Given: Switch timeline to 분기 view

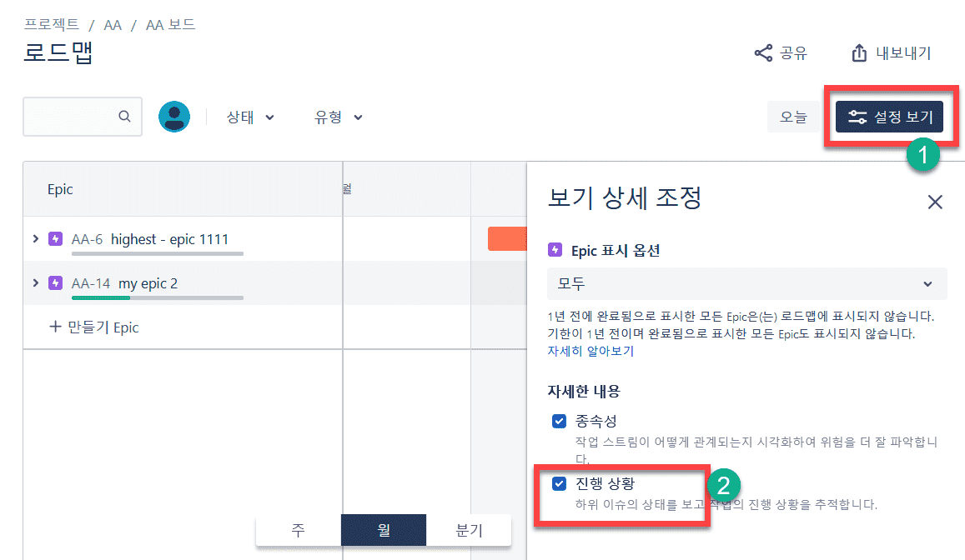Looking at the screenshot, I should pos(469,530).
